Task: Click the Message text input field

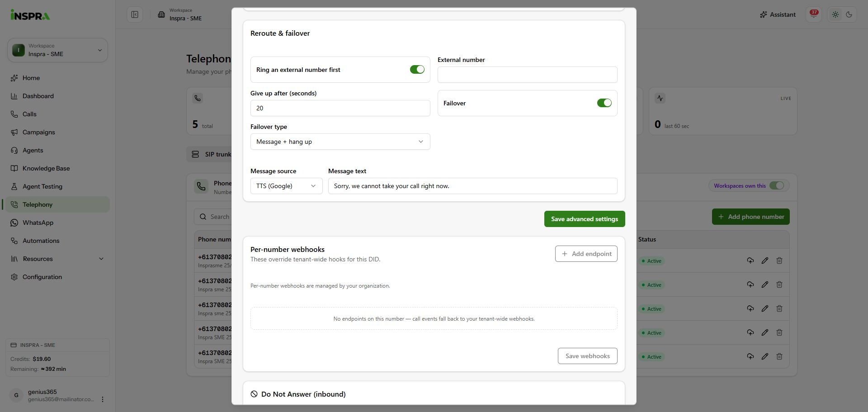Action: [472, 186]
